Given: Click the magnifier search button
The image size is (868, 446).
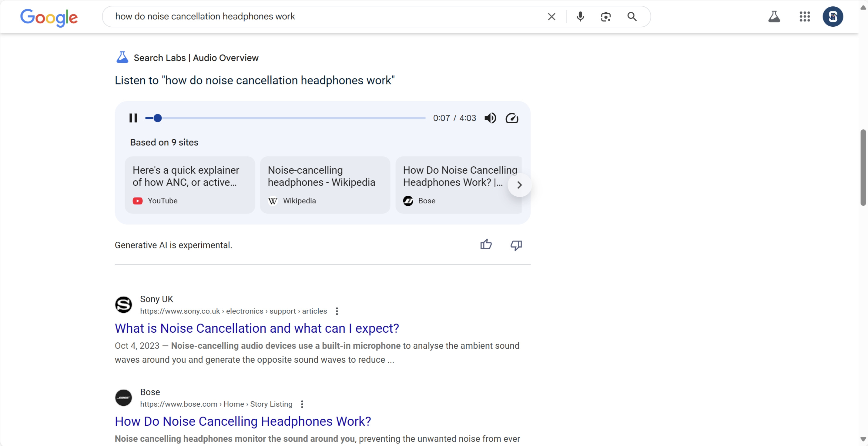Looking at the screenshot, I should [x=632, y=16].
